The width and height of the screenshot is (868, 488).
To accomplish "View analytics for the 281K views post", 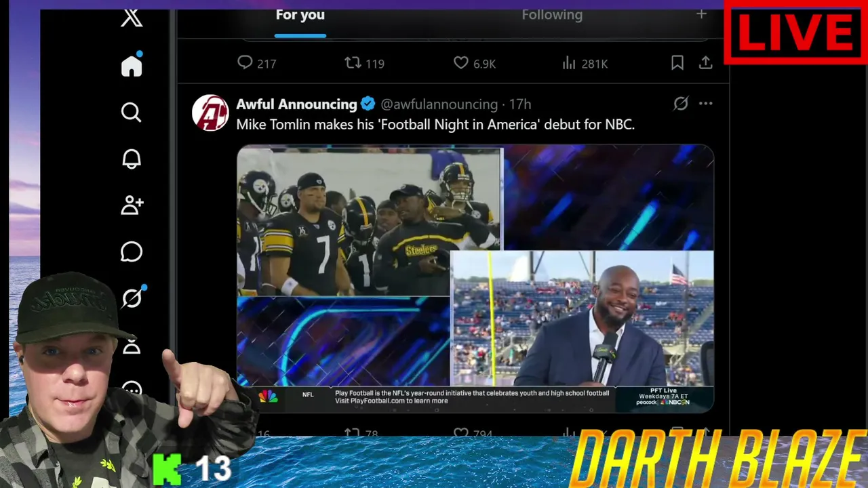I will (585, 63).
